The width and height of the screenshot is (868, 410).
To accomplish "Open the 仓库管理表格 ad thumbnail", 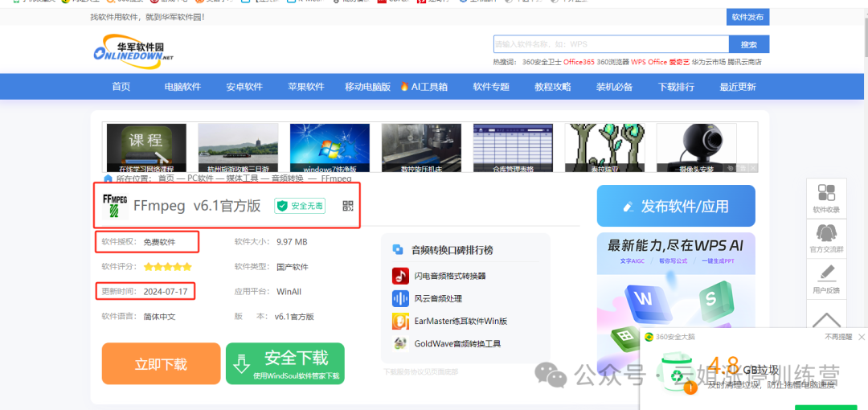I will 513,147.
